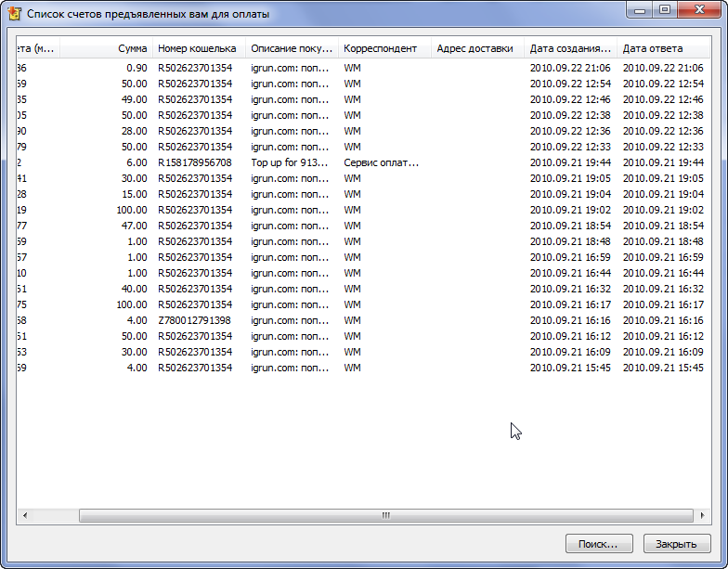The width and height of the screenshot is (728, 569).
Task: Select creation date 2010.09.21 18:48
Action: pyautogui.click(x=570, y=241)
